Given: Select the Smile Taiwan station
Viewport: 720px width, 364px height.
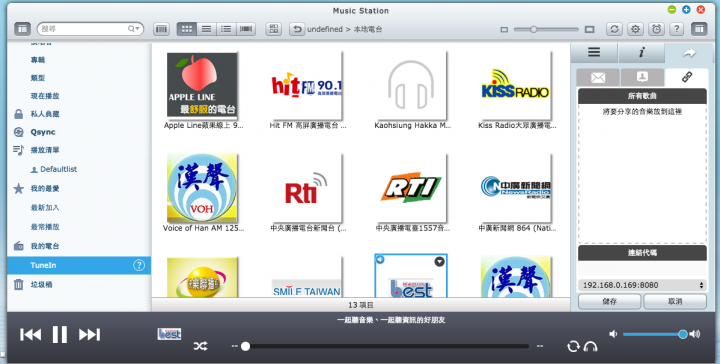Looking at the screenshot, I should [307, 277].
